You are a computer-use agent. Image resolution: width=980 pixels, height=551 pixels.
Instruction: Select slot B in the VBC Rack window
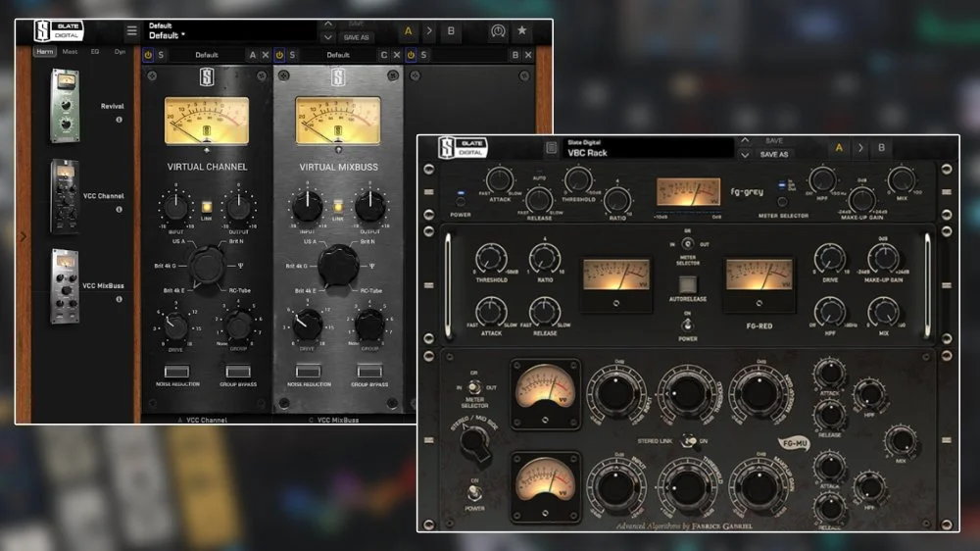(881, 148)
